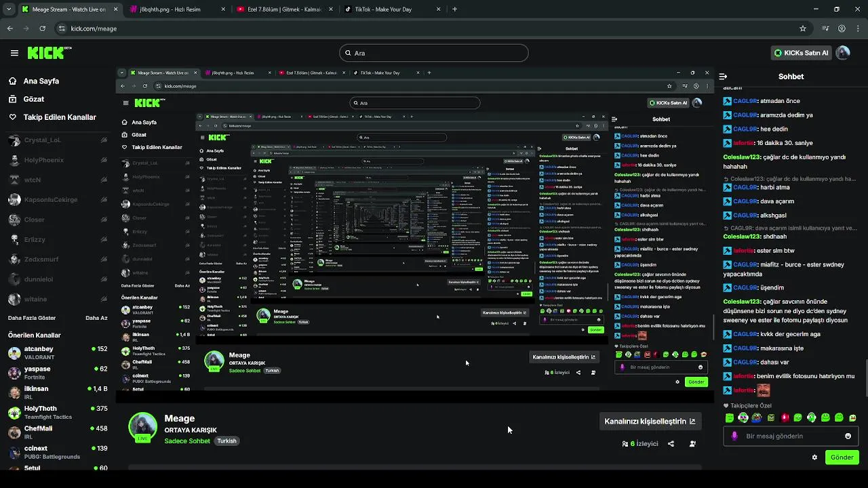
Task: Click lafortis username in 'ester slm btw' message
Action: click(743, 251)
